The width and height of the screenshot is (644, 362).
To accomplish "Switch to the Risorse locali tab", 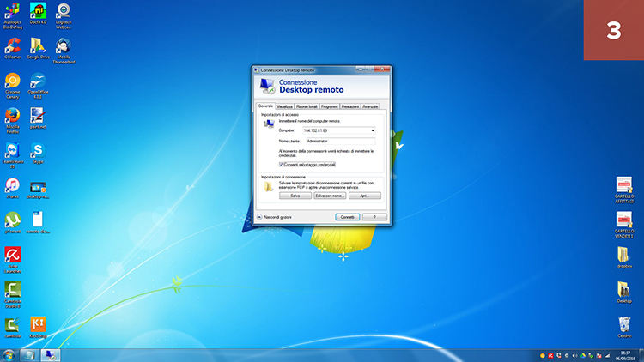I will (x=307, y=106).
